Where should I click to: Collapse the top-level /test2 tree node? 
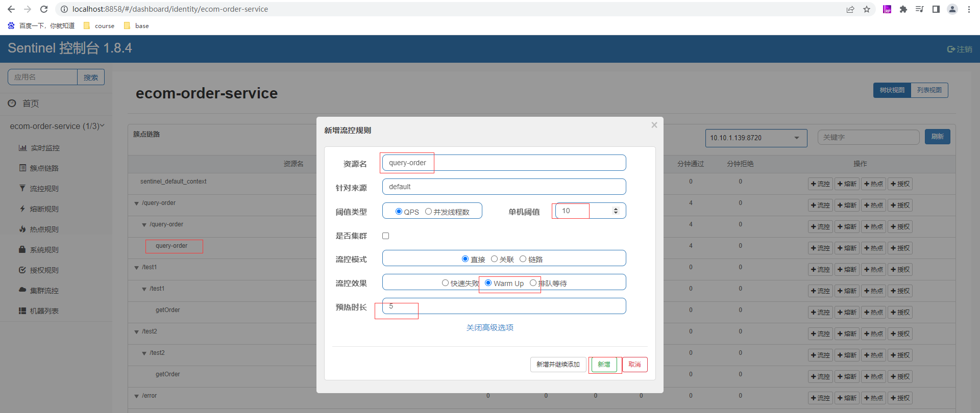tap(136, 332)
